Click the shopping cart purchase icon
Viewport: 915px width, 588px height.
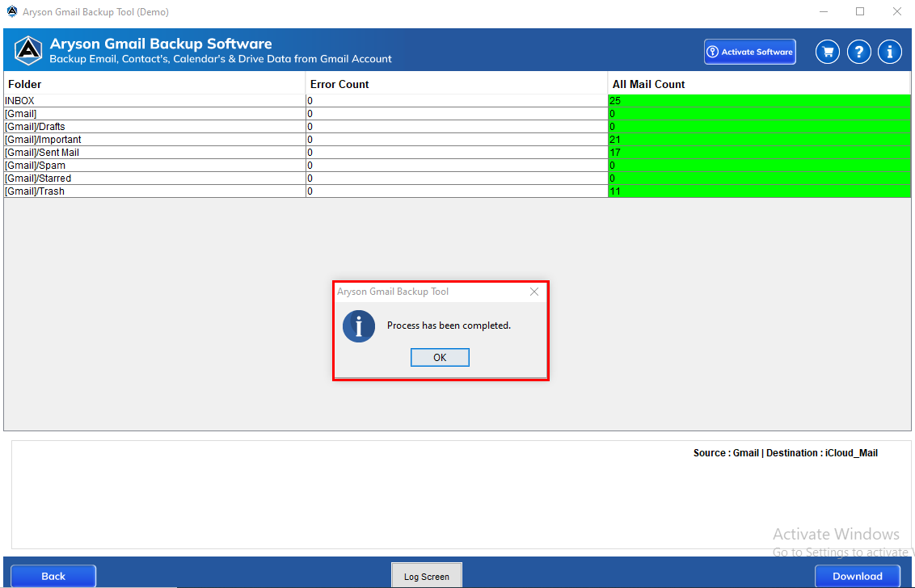point(827,52)
